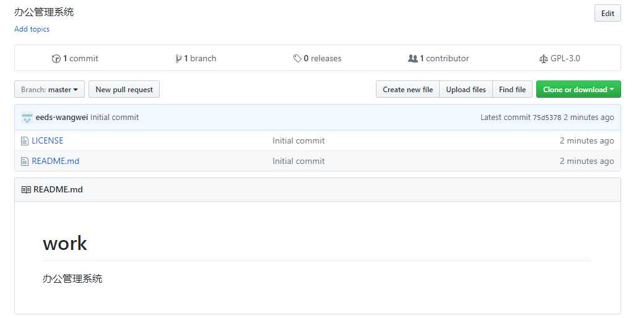
Task: Open the latest commit hash 75d5378
Action: (x=547, y=118)
